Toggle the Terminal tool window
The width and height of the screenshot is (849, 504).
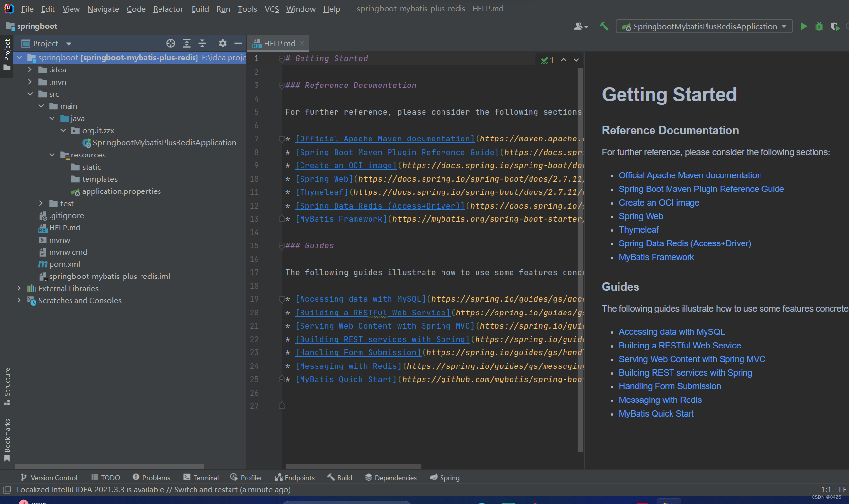click(201, 477)
